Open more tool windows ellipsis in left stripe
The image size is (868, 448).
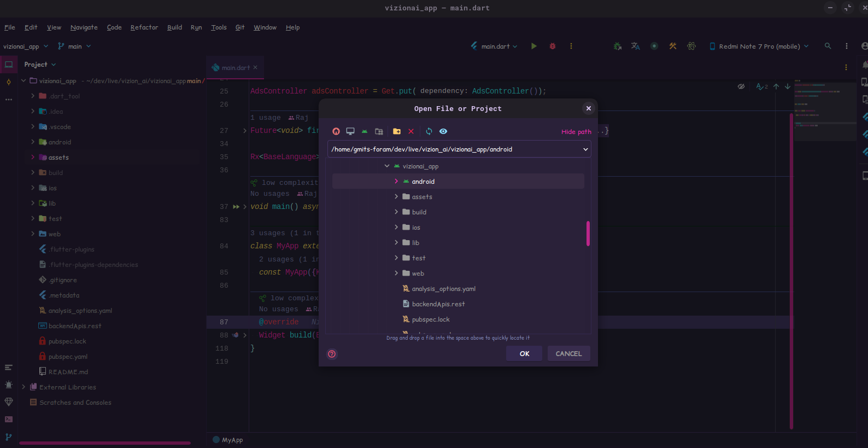pos(9,100)
